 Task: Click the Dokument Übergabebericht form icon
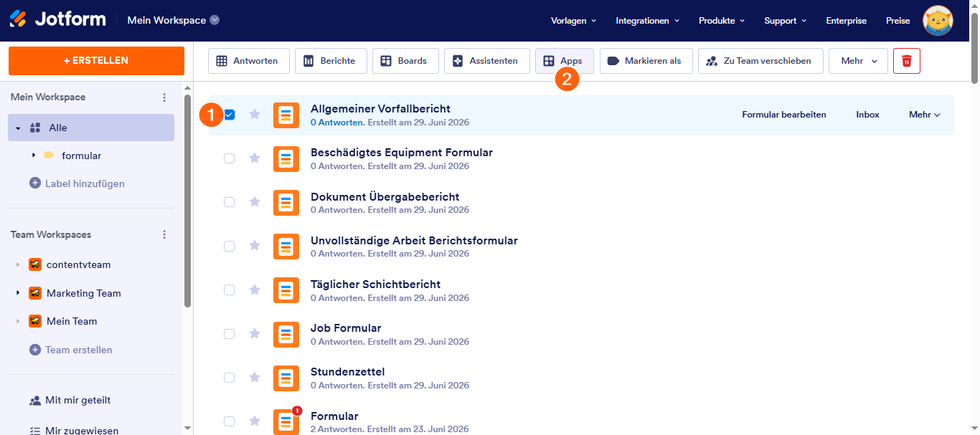pos(286,203)
